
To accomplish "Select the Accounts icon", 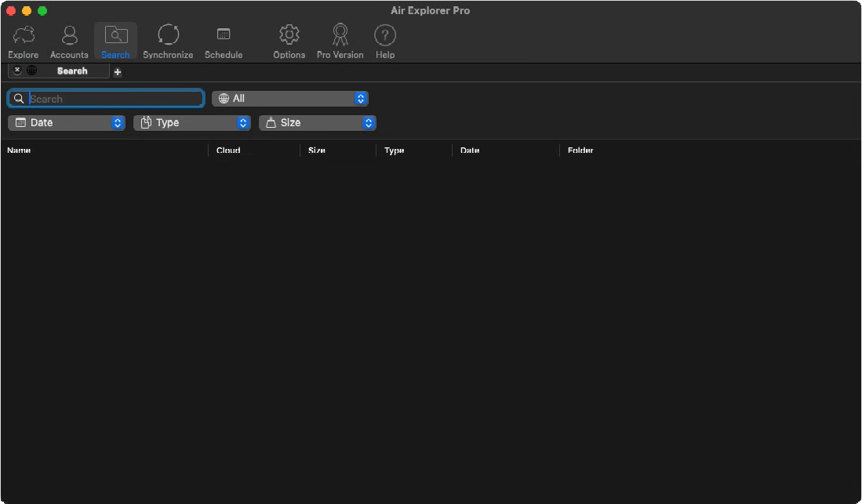I will 69,40.
